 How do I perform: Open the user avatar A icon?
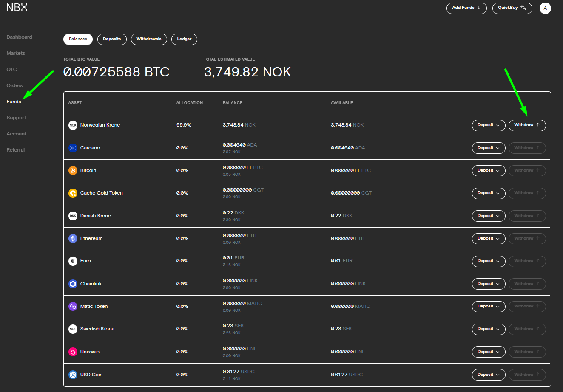545,8
